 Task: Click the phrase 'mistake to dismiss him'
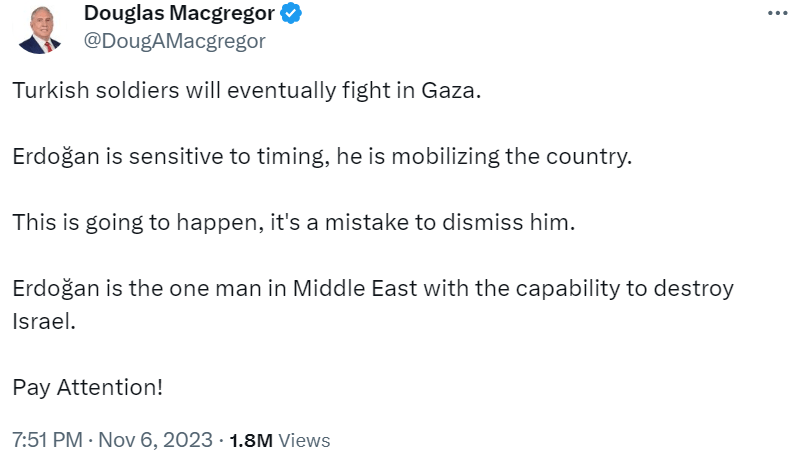pyautogui.click(x=475, y=222)
